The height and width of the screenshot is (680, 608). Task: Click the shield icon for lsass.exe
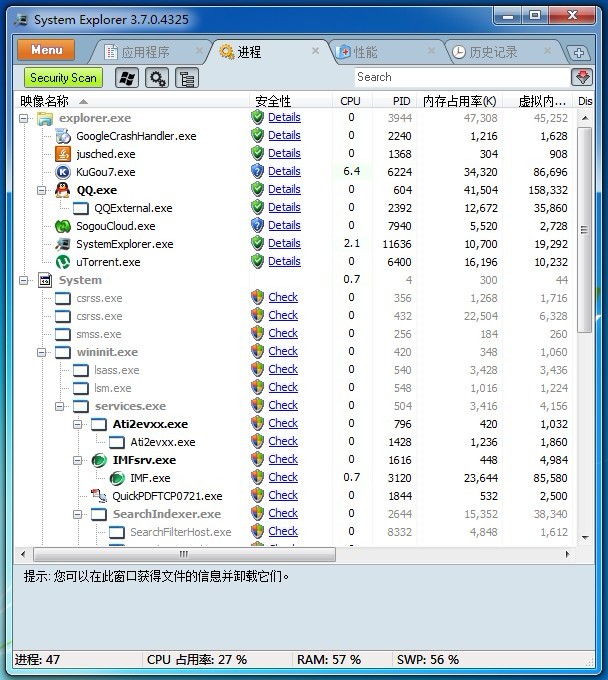coord(258,369)
